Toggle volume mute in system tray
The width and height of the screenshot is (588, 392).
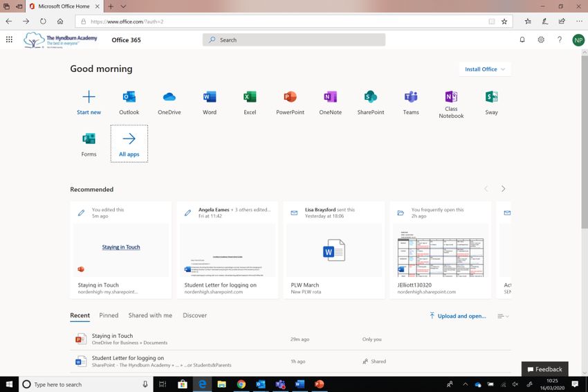515,384
